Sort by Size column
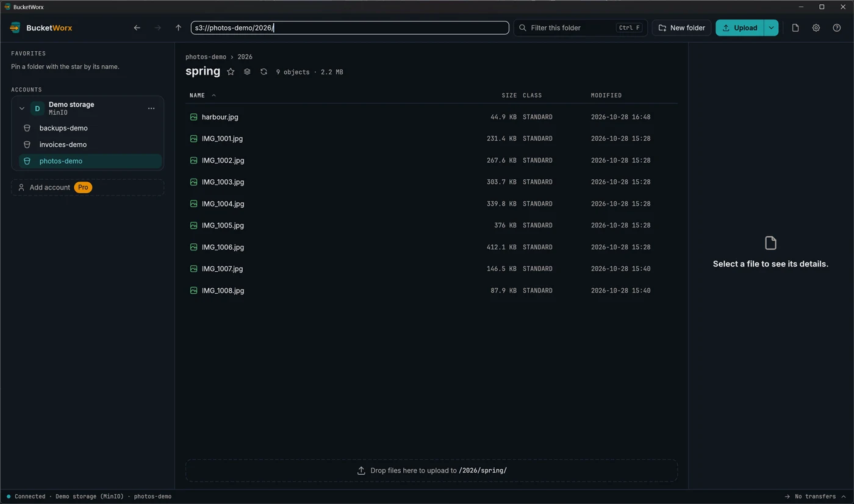Viewport: 854px width, 504px height. 509,96
